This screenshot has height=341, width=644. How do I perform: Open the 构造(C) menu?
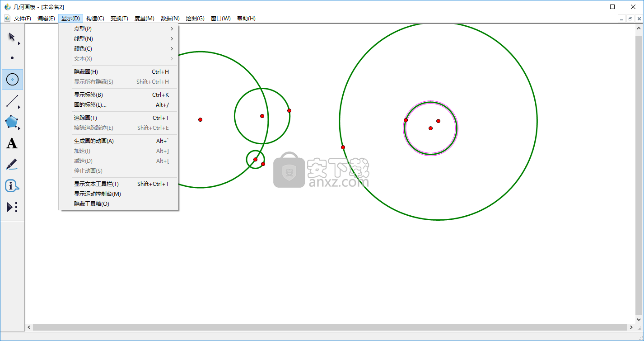[x=95, y=19]
